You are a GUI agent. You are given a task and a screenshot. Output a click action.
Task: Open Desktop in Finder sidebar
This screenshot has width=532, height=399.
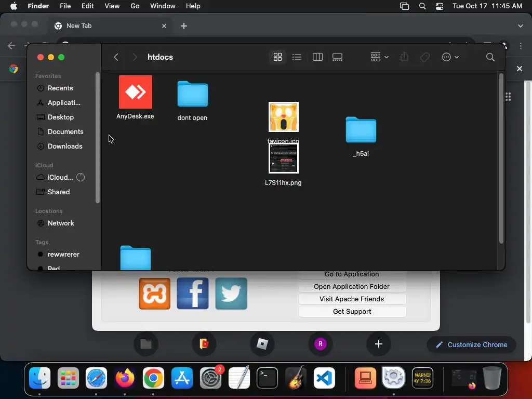(x=60, y=117)
